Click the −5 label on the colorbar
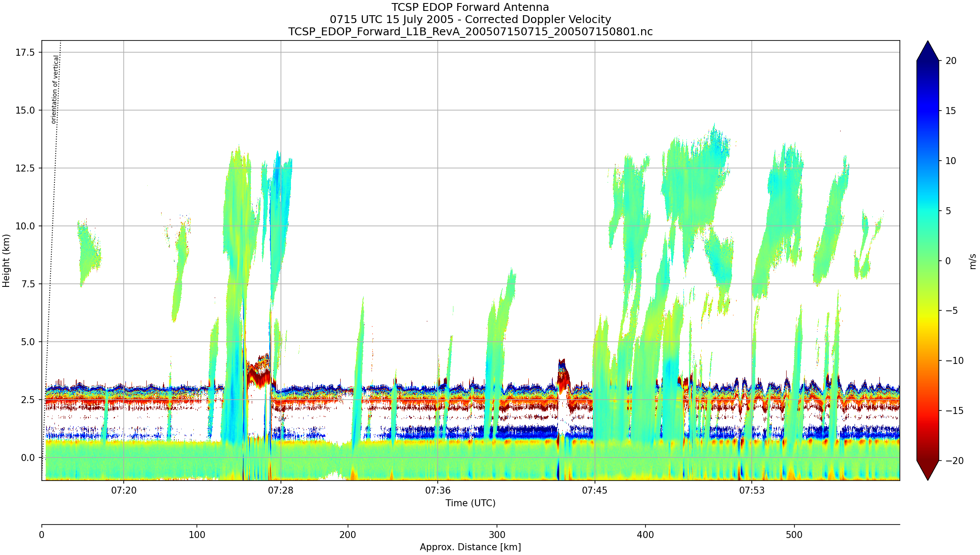This screenshot has height=555, width=980. [951, 311]
